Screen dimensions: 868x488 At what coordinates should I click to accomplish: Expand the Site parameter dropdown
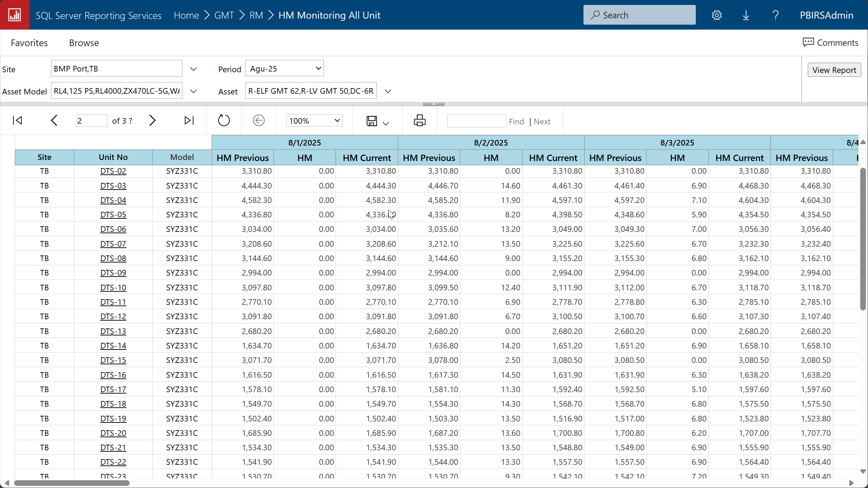coord(193,69)
